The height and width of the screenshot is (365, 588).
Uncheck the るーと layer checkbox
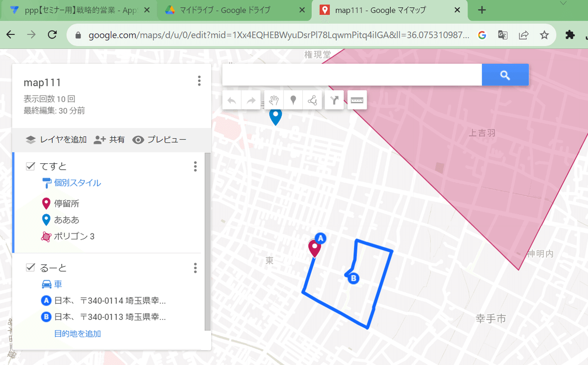29,267
